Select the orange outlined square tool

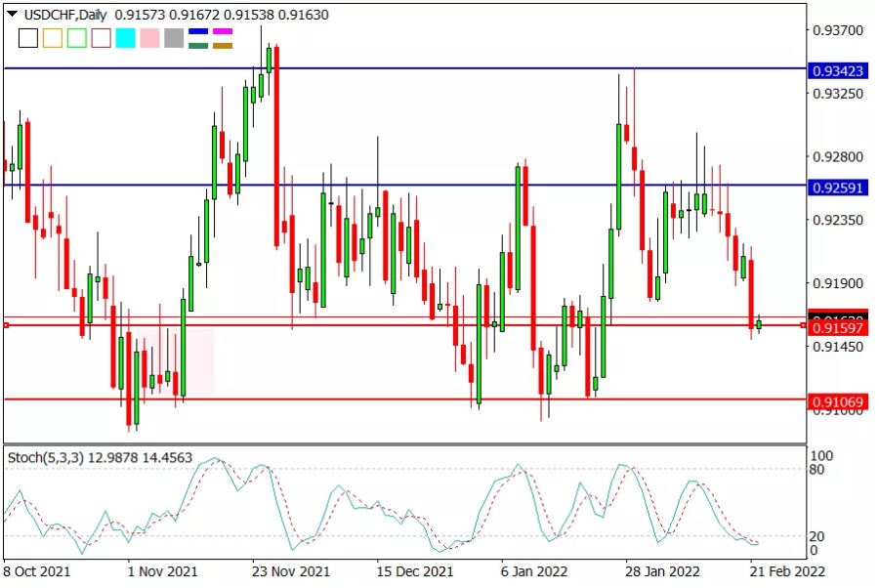(x=53, y=38)
